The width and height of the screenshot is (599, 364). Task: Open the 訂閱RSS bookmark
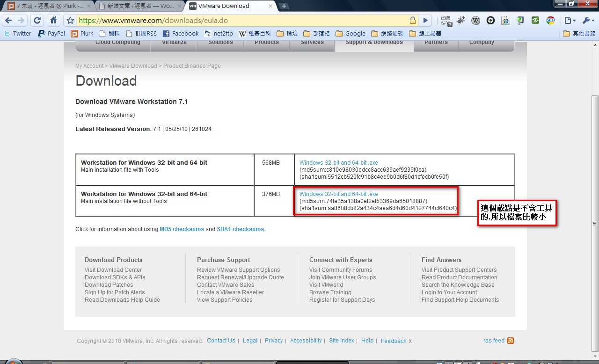[142, 34]
